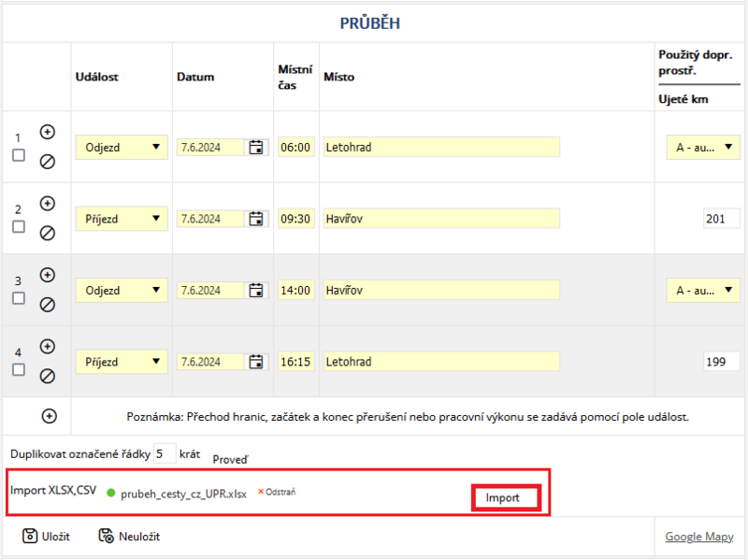The width and height of the screenshot is (748, 560).
Task: Click the 201 km field
Action: click(x=721, y=219)
